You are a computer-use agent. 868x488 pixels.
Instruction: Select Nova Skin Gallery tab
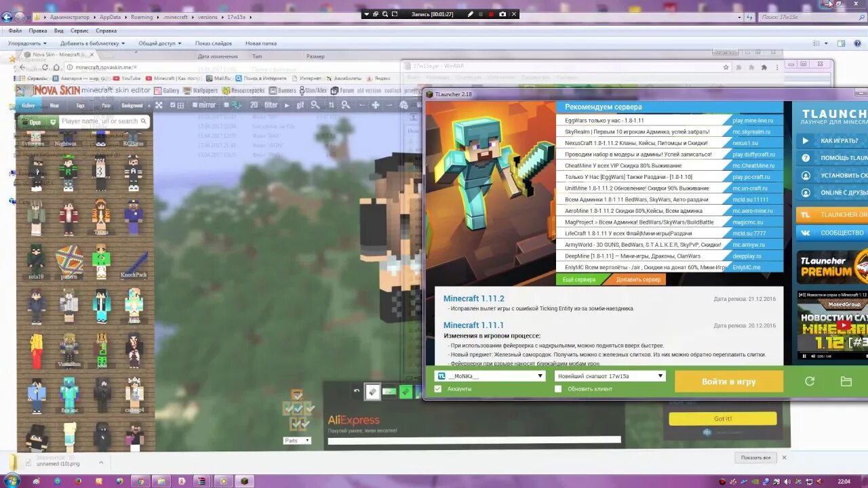coord(28,106)
